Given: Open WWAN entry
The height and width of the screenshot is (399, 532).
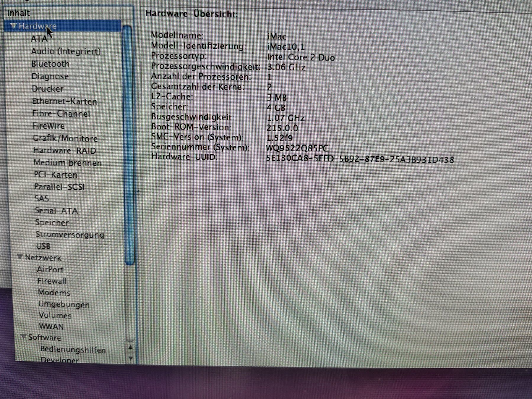Looking at the screenshot, I should [x=51, y=327].
